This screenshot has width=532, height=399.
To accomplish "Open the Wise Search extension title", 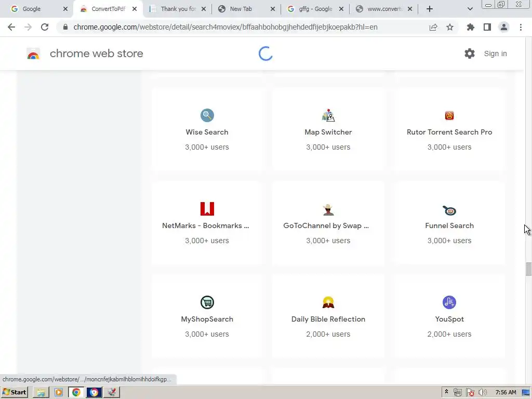I will click(207, 132).
